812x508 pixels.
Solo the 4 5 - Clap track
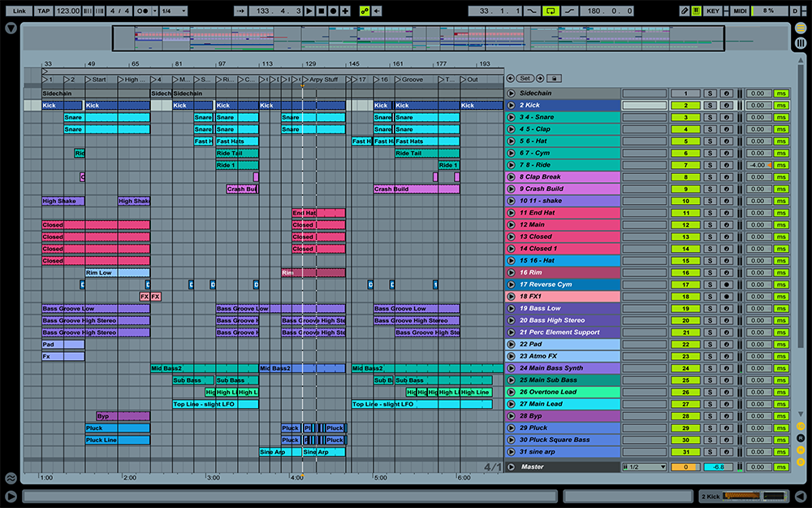coord(710,129)
